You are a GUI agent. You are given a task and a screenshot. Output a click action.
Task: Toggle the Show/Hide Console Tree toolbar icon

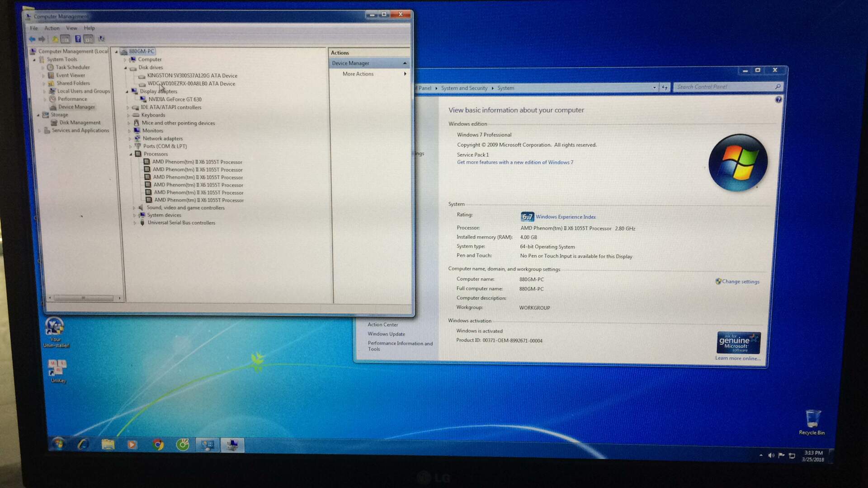[66, 39]
